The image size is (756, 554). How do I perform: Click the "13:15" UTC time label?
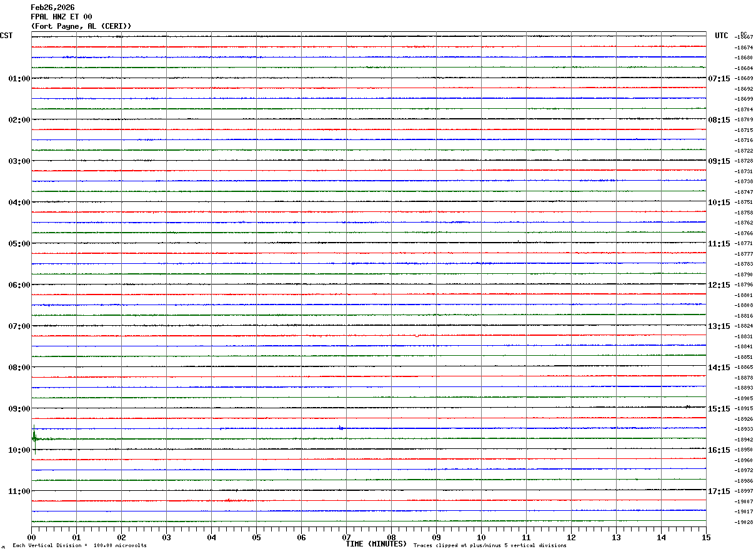(719, 326)
